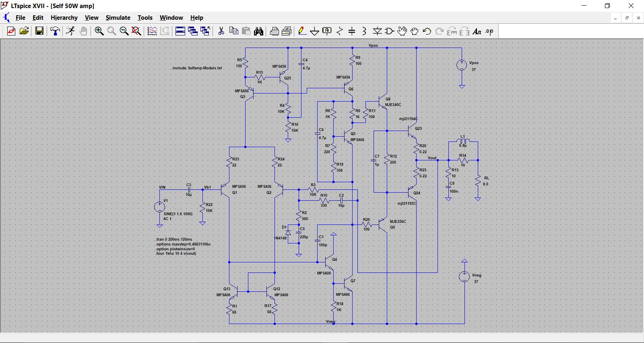Select the pan magnifier tool
Screen dimensions: 644x343
coord(111,31)
